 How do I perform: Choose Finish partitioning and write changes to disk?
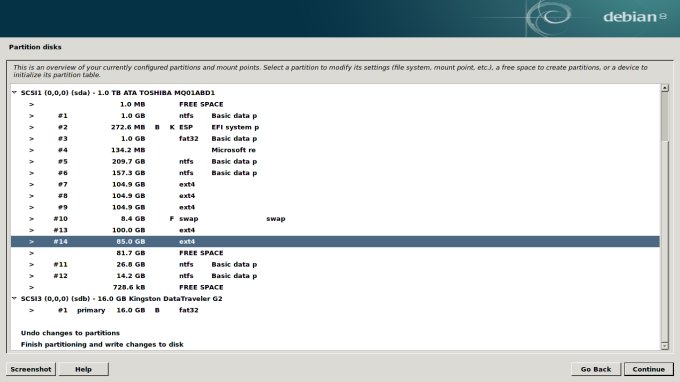(x=102, y=344)
